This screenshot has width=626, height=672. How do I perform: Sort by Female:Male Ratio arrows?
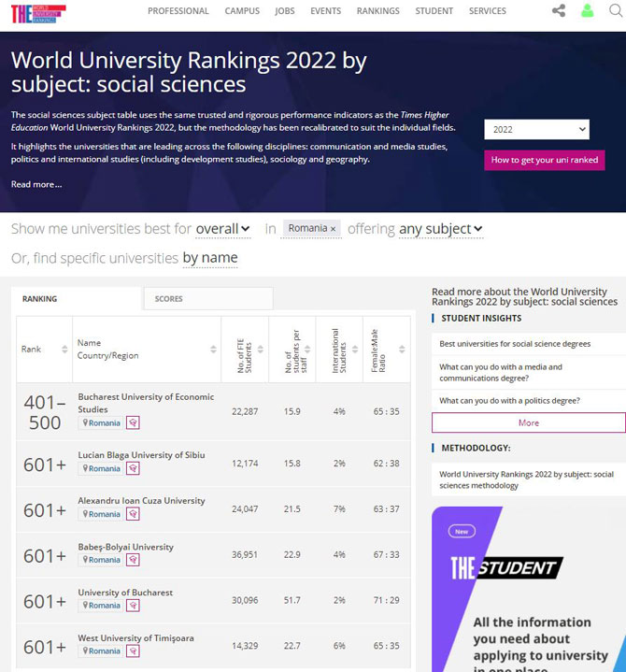402,350
